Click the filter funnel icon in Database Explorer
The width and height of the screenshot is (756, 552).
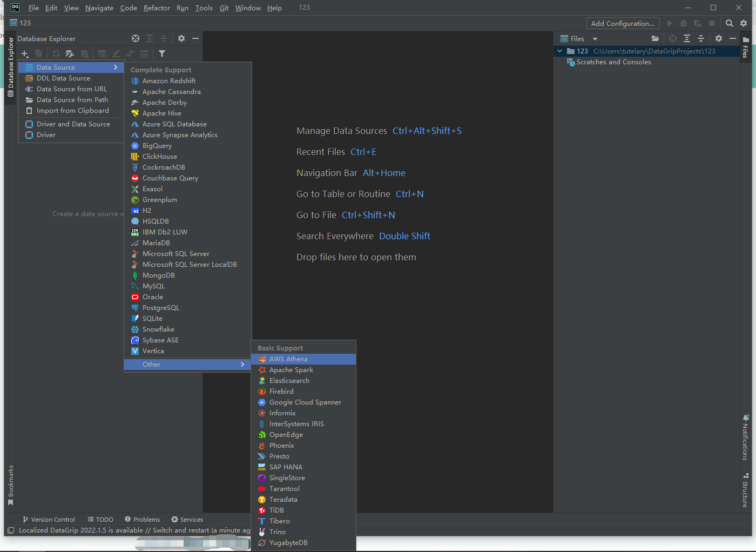click(x=162, y=53)
